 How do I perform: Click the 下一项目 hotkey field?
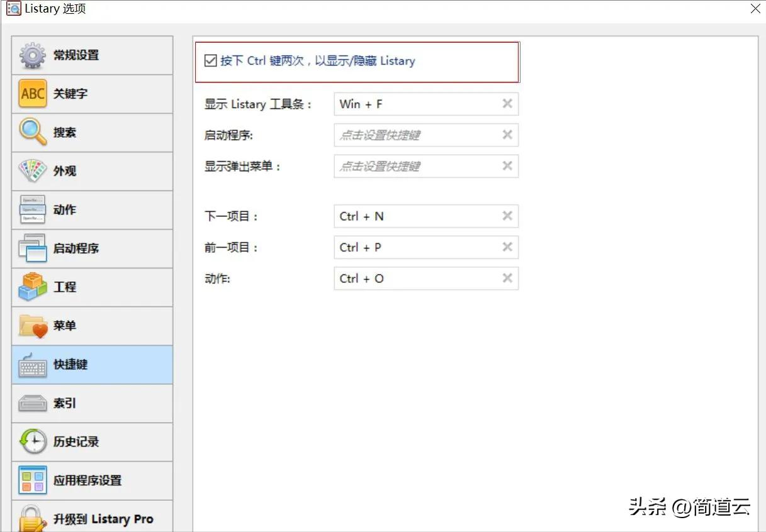[x=426, y=216]
